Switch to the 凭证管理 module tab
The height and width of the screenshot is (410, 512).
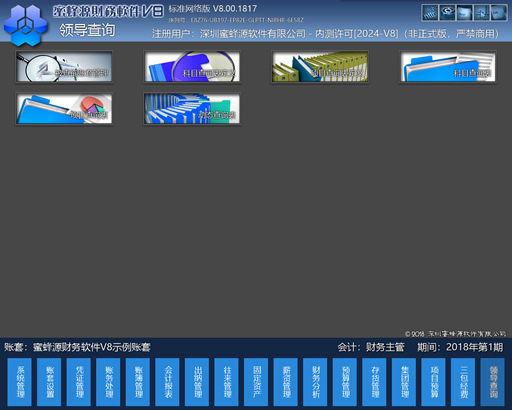coord(79,382)
